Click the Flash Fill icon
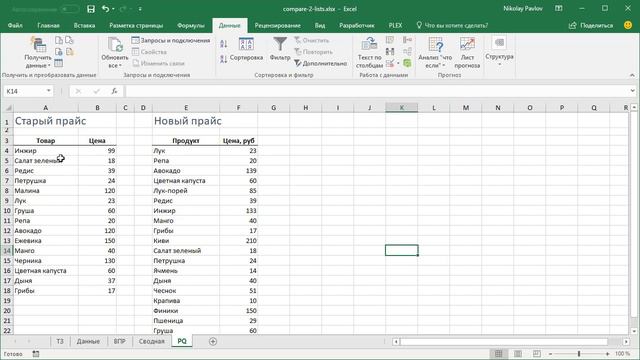 pos(390,40)
